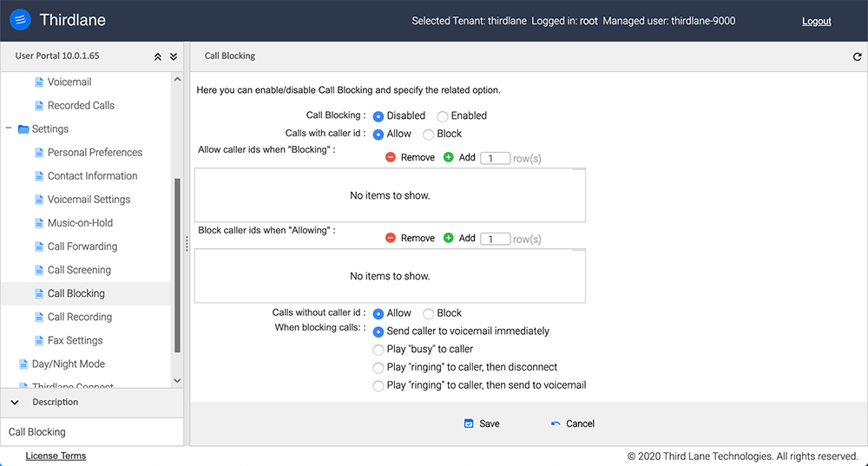The image size is (868, 466).
Task: Click the Save disk icon
Action: 469,423
